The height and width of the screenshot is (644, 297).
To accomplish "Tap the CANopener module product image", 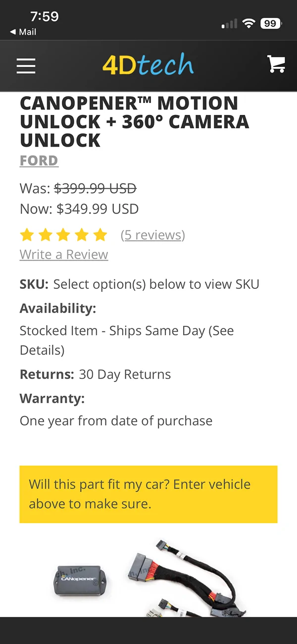I will tap(81, 581).
